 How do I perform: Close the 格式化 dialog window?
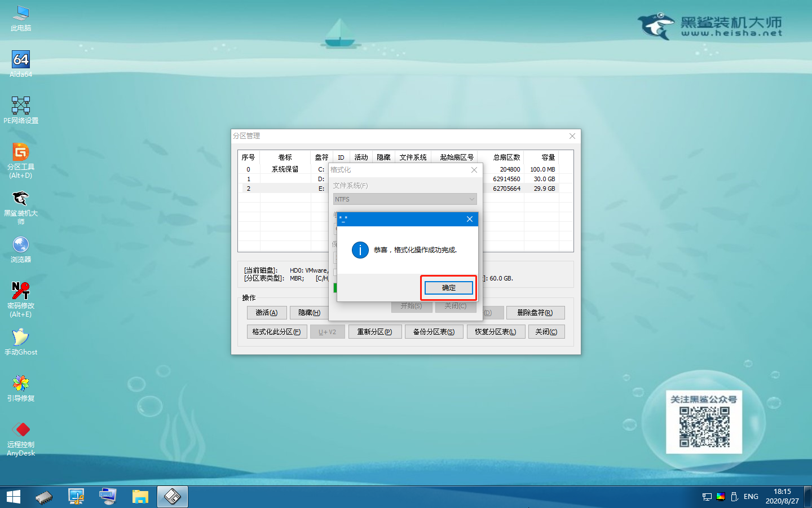(x=474, y=170)
